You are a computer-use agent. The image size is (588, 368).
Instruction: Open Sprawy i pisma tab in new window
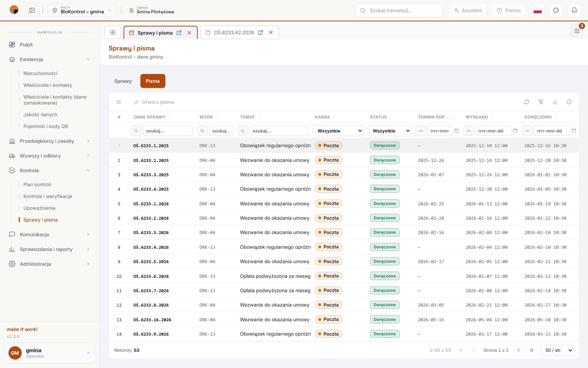click(x=179, y=33)
